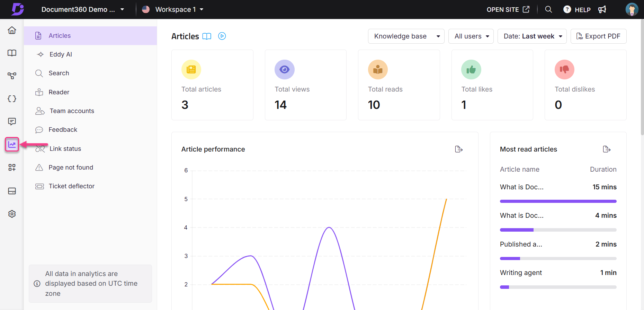
Task: Open the announcements megaphone icon
Action: click(x=602, y=9)
